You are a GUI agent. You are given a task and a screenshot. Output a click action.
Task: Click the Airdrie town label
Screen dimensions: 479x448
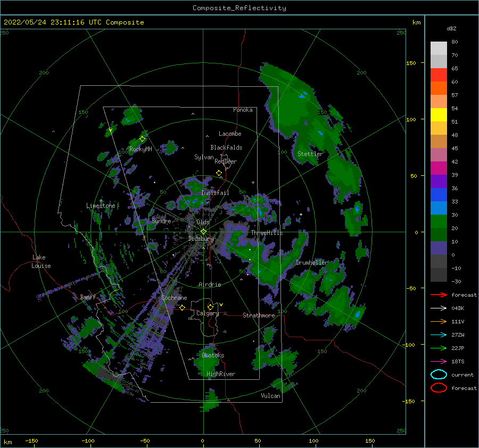[x=210, y=284]
